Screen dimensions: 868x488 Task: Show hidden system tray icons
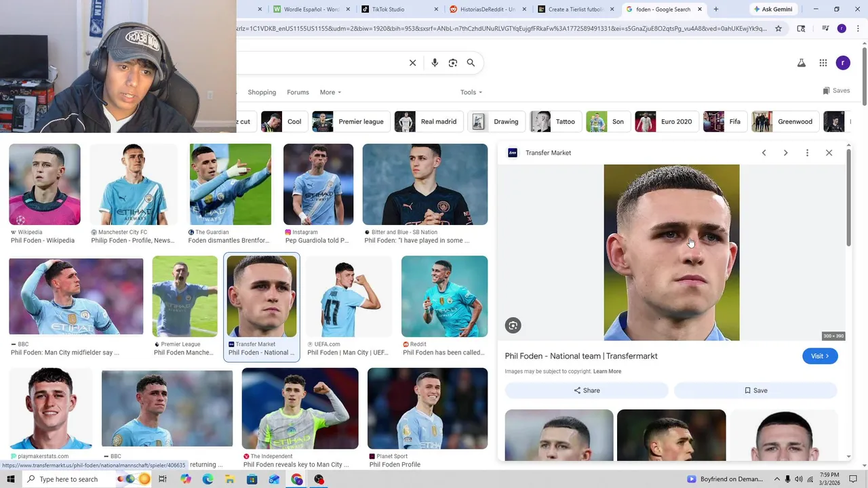click(777, 479)
